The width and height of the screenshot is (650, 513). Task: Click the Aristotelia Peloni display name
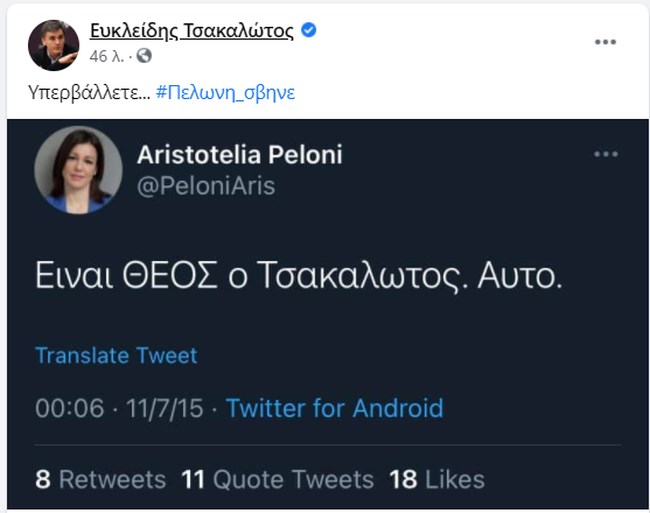(239, 155)
